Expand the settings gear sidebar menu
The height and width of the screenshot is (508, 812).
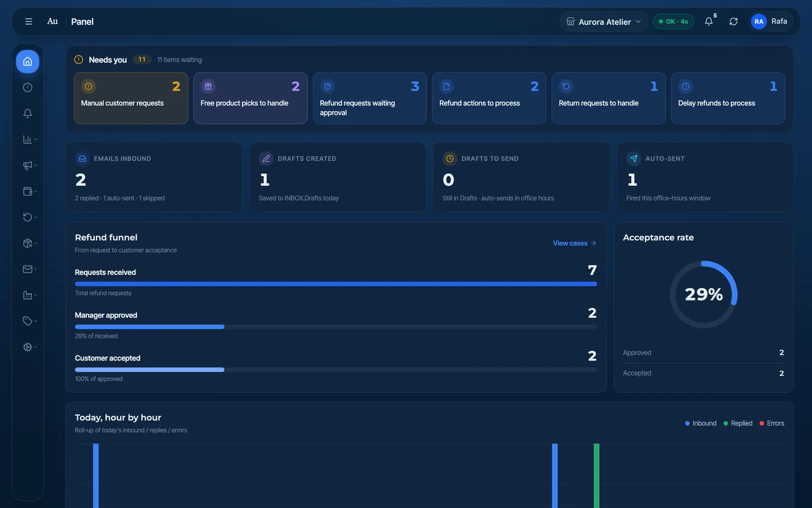pos(29,347)
